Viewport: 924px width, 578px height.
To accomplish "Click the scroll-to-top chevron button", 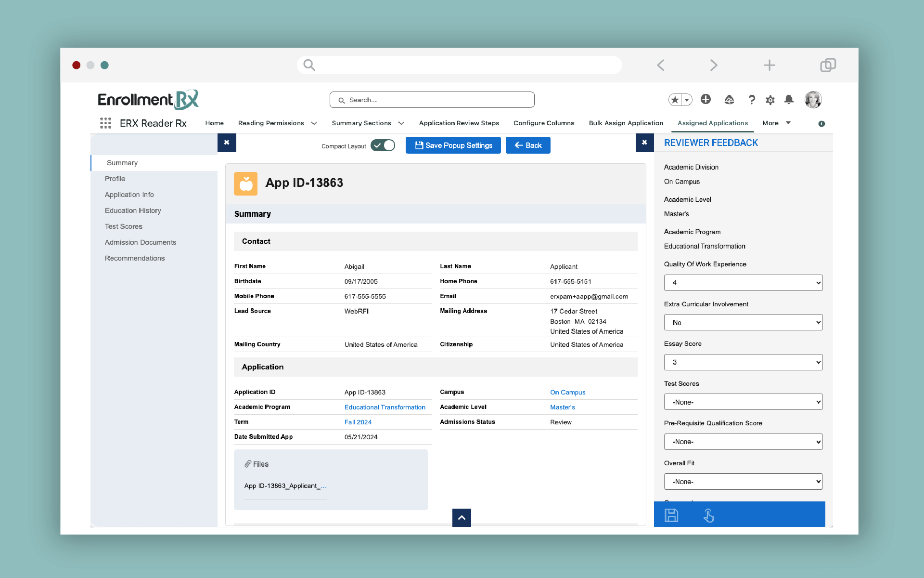I will click(x=462, y=518).
